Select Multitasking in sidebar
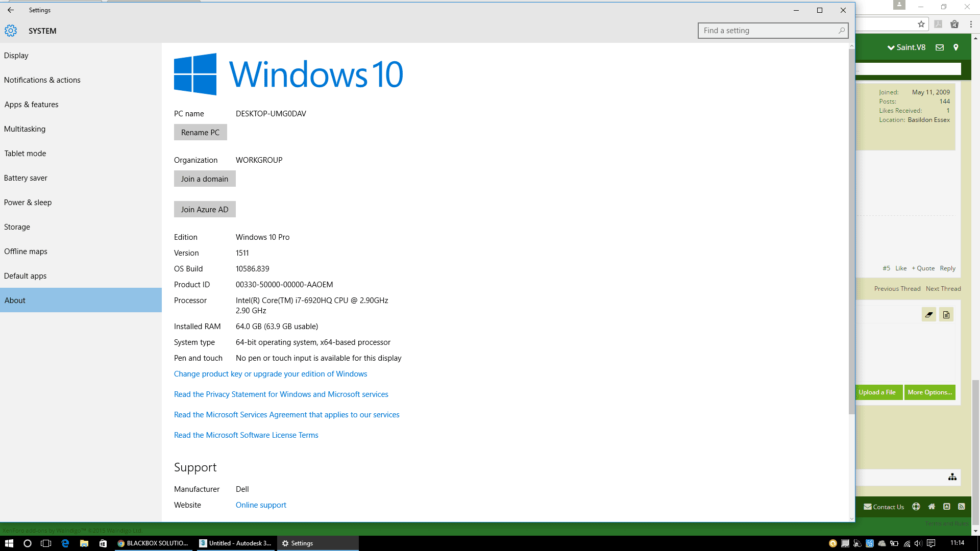 [x=81, y=129]
